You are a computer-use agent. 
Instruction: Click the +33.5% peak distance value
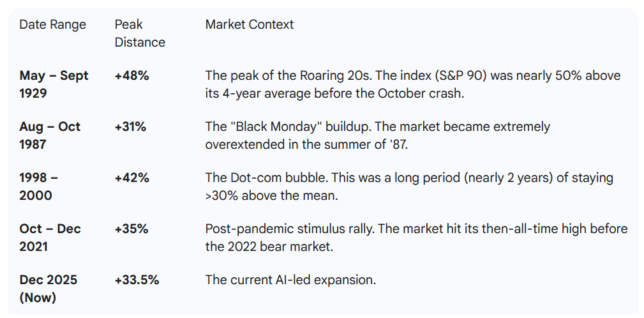(137, 280)
